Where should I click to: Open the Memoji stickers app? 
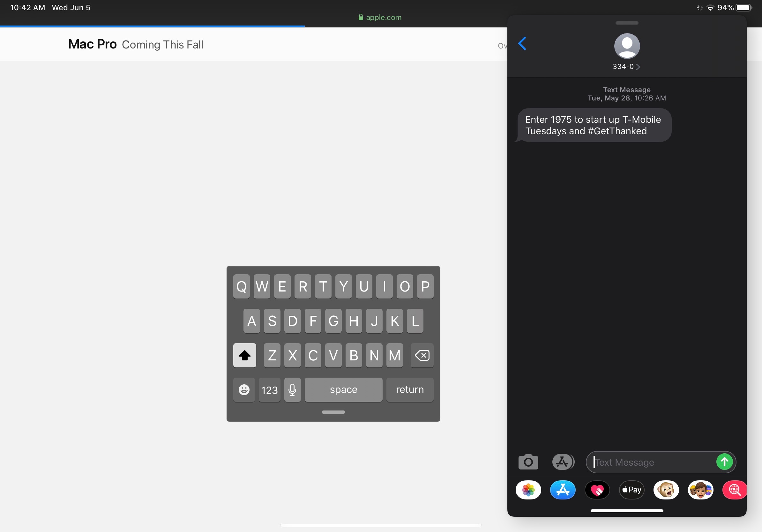[x=701, y=490]
